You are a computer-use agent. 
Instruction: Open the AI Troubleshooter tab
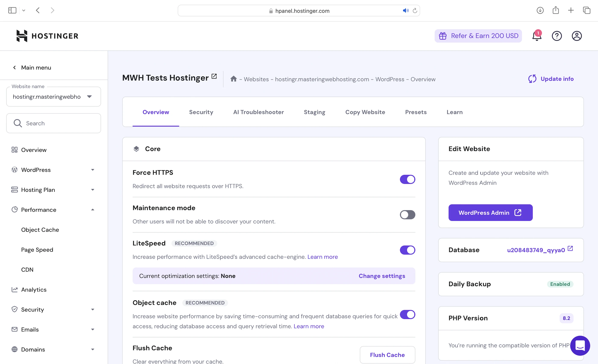258,112
